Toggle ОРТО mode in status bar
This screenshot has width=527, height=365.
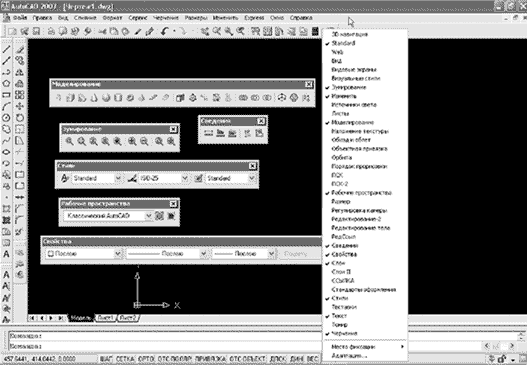pos(146,359)
